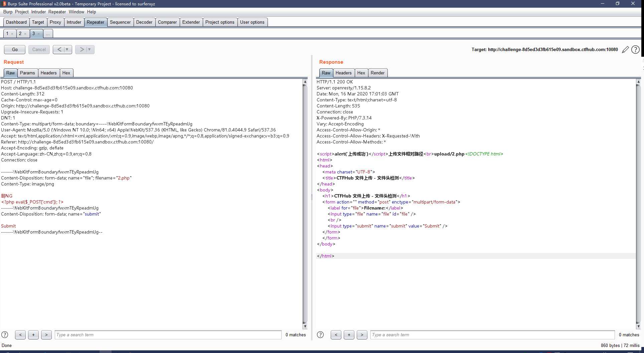This screenshot has height=353, width=644.
Task: Click the response search term field
Action: coord(492,335)
